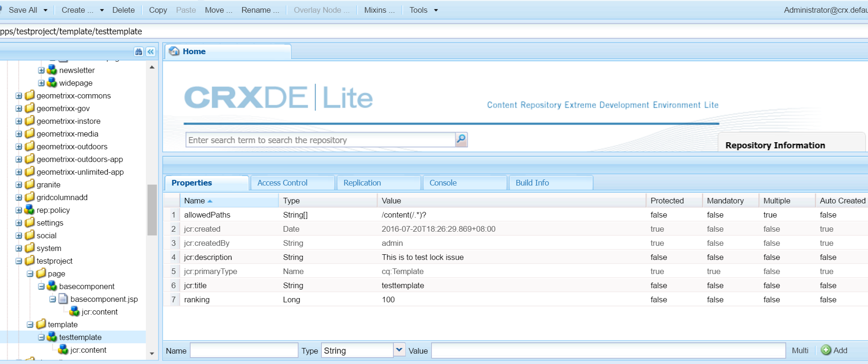Switch to the Access Control tab

(x=293, y=183)
